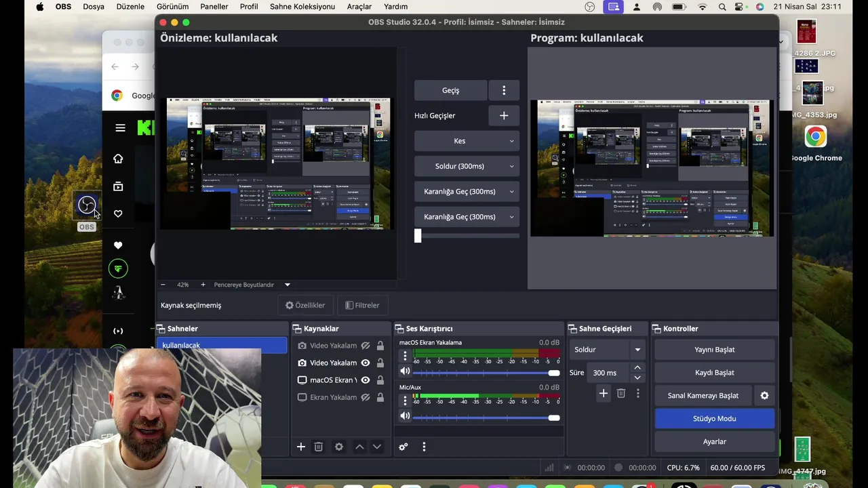Viewport: 868px width, 488px height.
Task: Delete scene transition with trash icon
Action: [620, 393]
